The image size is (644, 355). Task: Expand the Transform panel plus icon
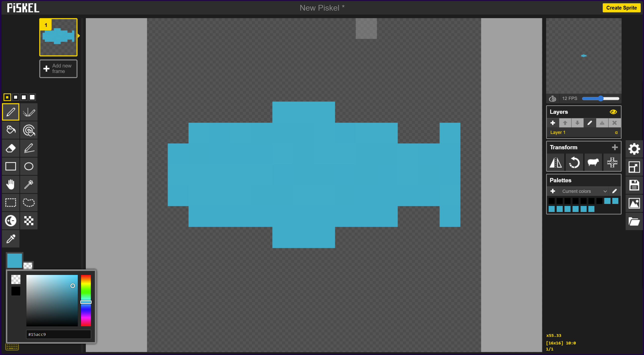[615, 147]
